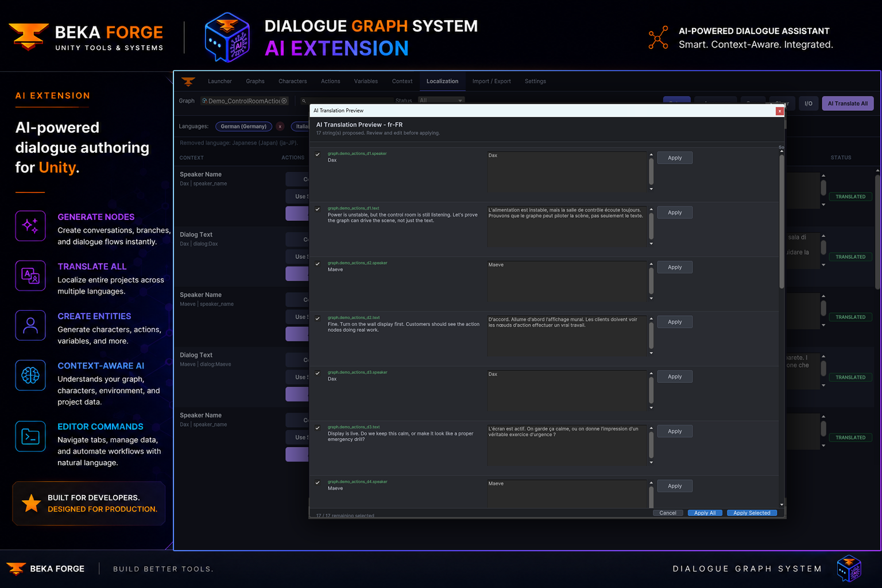Open the object picker for the Graph field
This screenshot has width=882, height=588.
click(x=284, y=101)
